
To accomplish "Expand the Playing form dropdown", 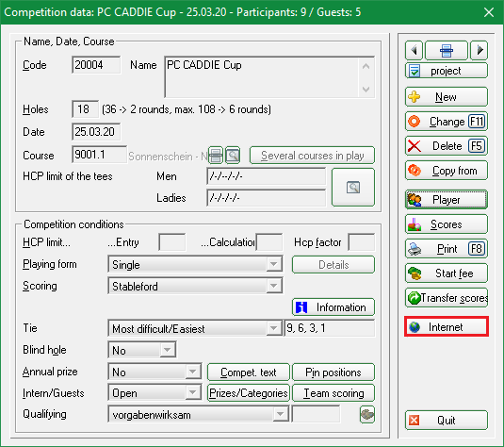I will (274, 264).
